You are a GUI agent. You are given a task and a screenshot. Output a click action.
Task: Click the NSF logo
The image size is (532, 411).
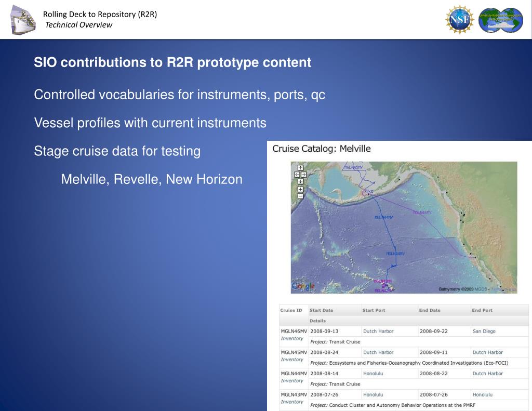click(460, 20)
